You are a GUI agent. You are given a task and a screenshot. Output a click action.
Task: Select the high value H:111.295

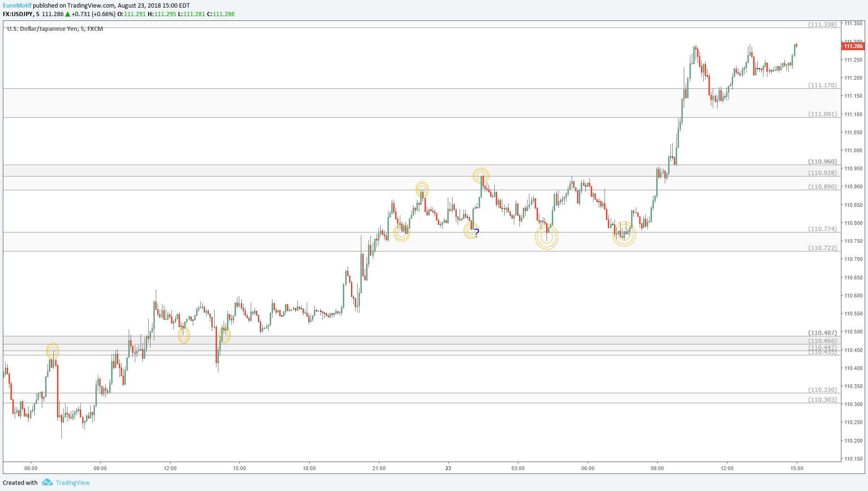pos(162,14)
